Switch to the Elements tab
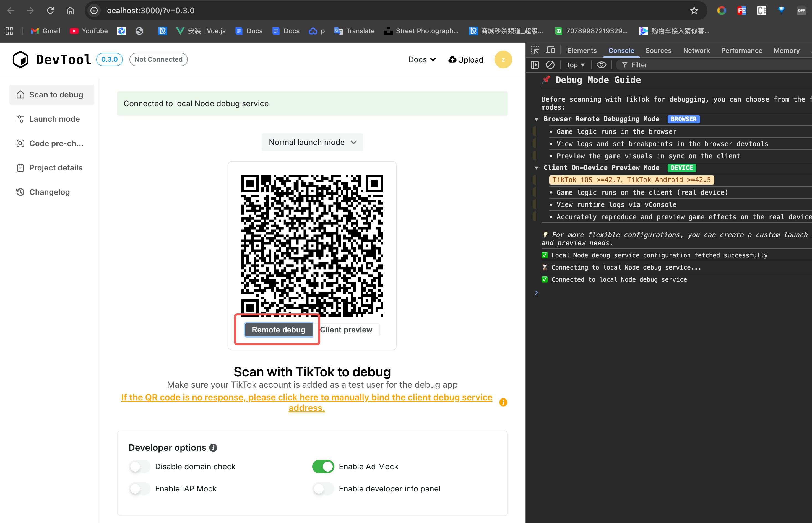Image resolution: width=812 pixels, height=523 pixels. pos(582,51)
